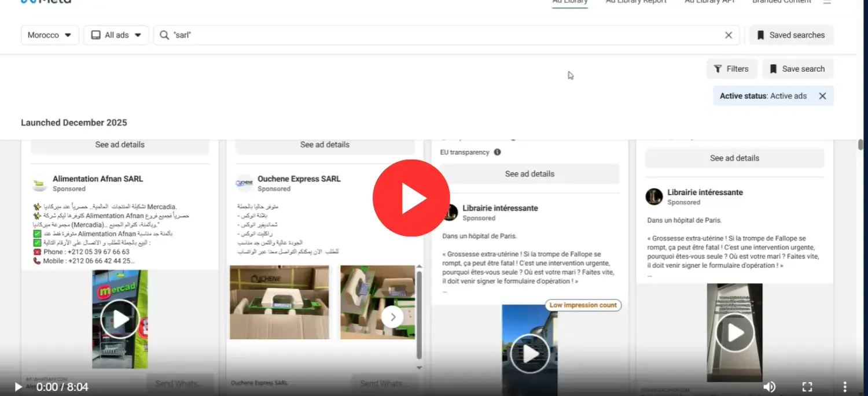Open the All ads category dropdown
868x396 pixels.
coord(116,35)
